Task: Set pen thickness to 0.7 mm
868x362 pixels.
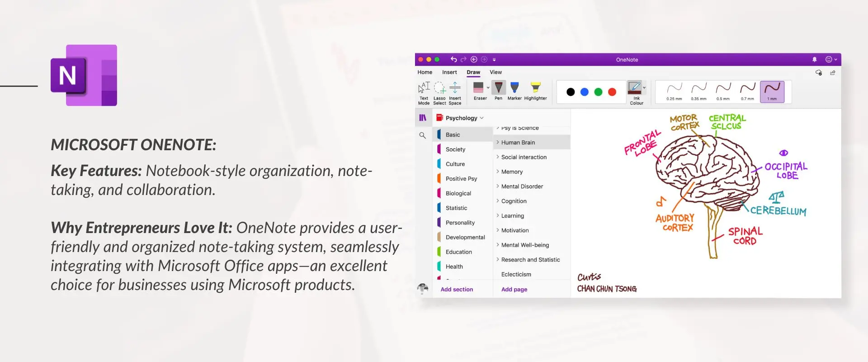Action: (x=747, y=92)
